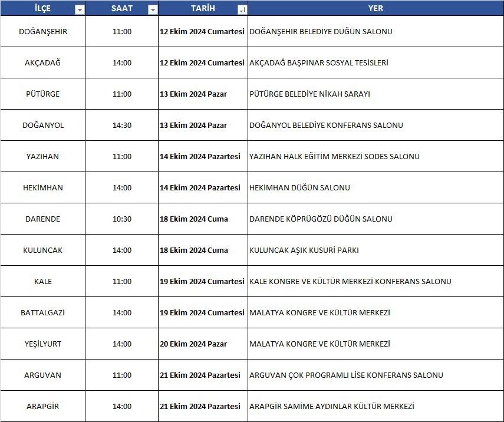This screenshot has height=422, width=504.
Task: Click the AKÇADAĞ BAŞPINAR SOSYAL TESİSLERİ cell
Action: pos(319,62)
